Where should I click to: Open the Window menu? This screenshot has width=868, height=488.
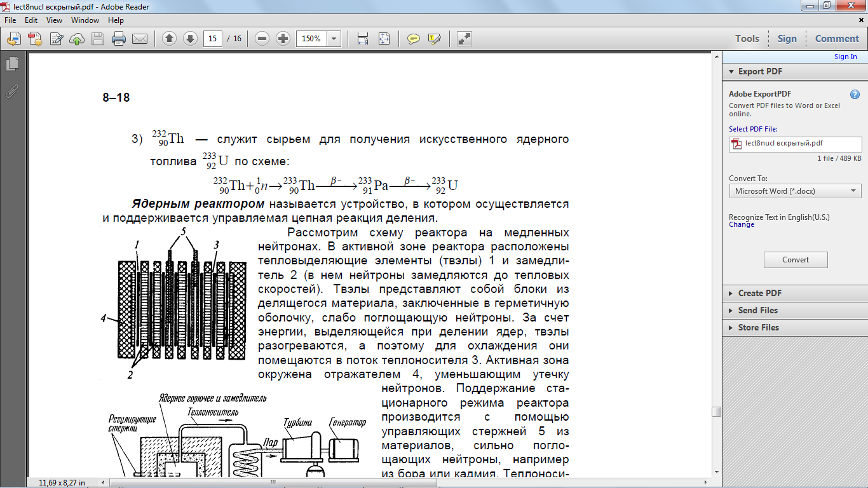(85, 20)
